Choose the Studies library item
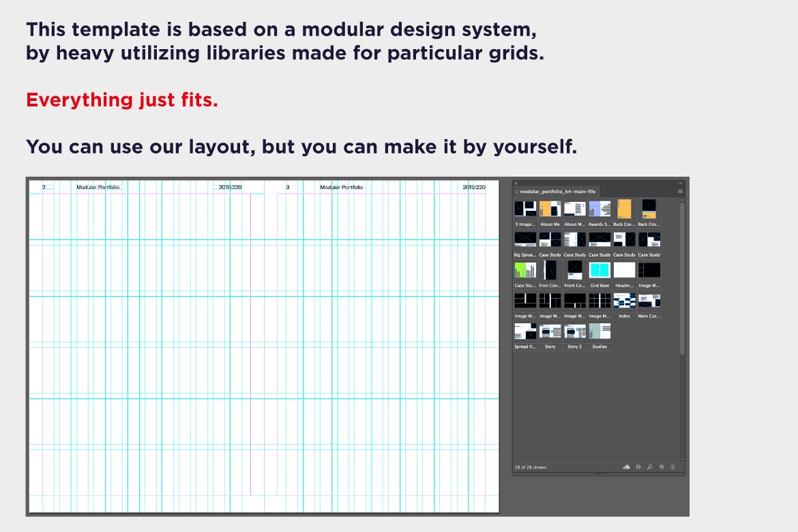The width and height of the screenshot is (798, 532). (x=600, y=331)
